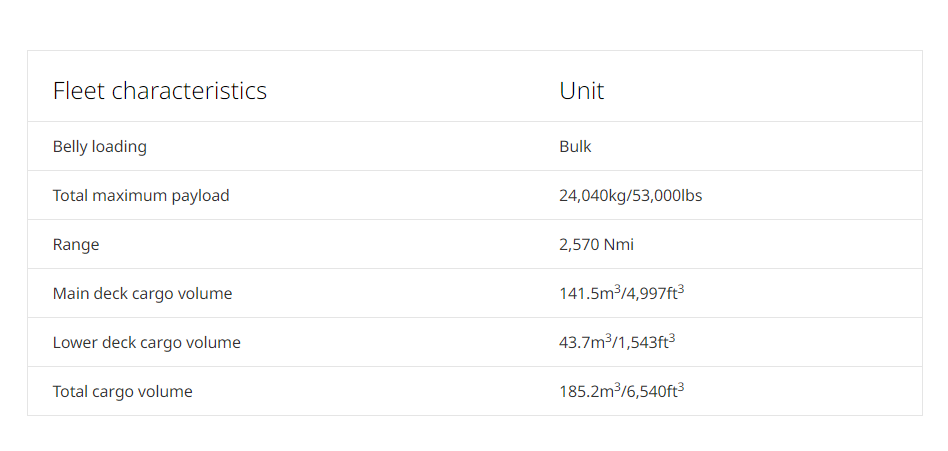The width and height of the screenshot is (948, 451).
Task: Click '53,000lbs' portion of payload value
Action: [667, 196]
